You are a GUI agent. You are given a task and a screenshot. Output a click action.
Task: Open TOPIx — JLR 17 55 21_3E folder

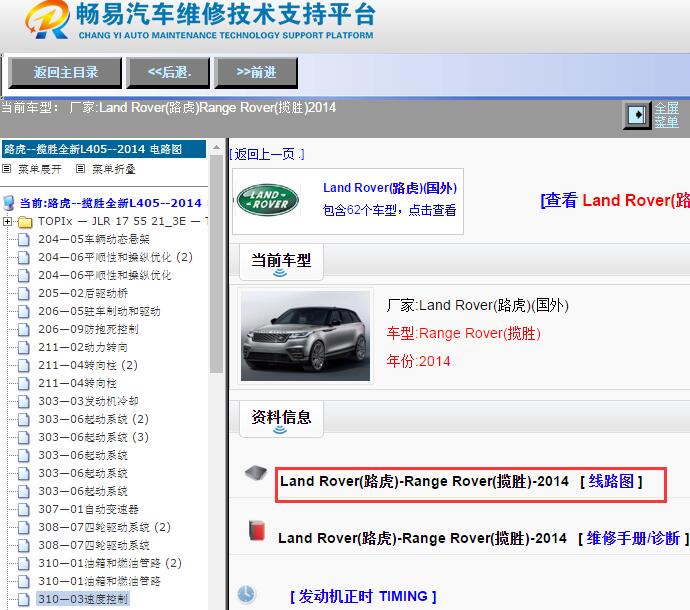point(123,221)
